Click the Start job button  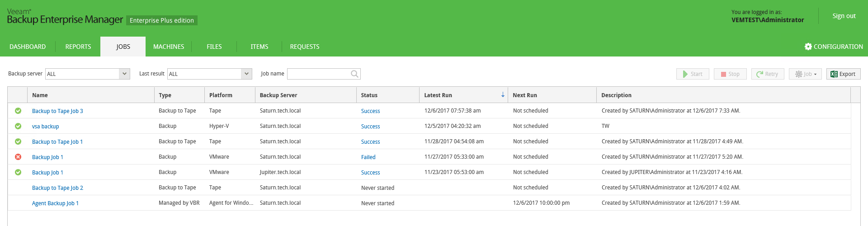(x=693, y=74)
